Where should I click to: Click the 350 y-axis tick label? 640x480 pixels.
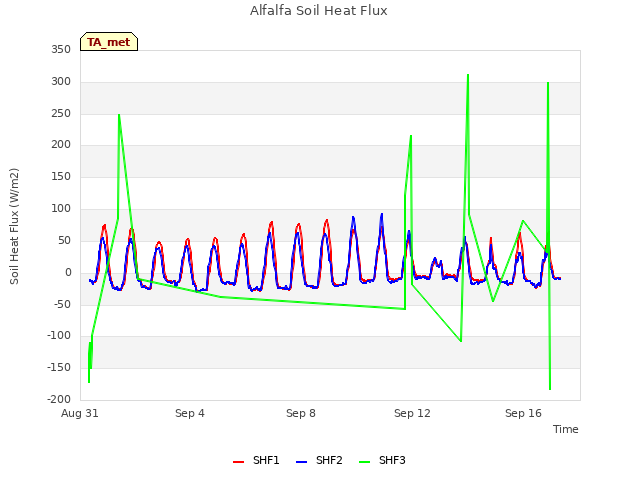point(61,50)
